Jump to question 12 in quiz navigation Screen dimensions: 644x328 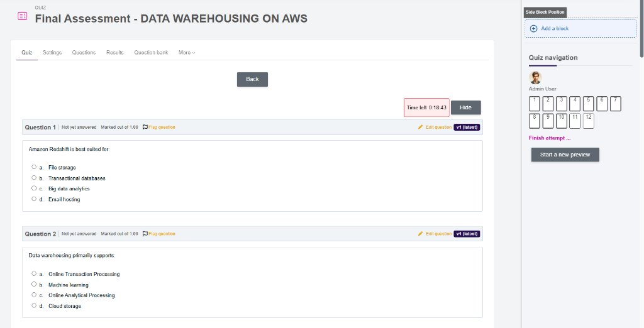tap(589, 121)
